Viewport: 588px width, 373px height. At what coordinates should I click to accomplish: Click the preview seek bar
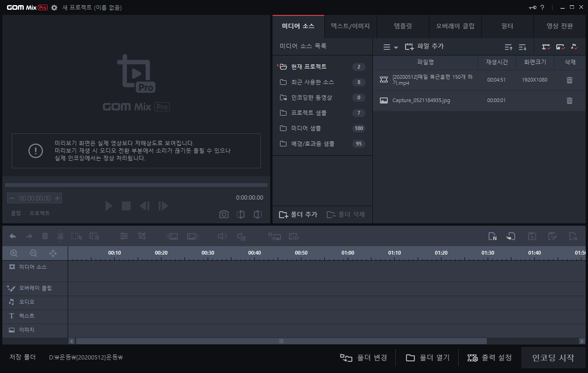[x=136, y=185]
